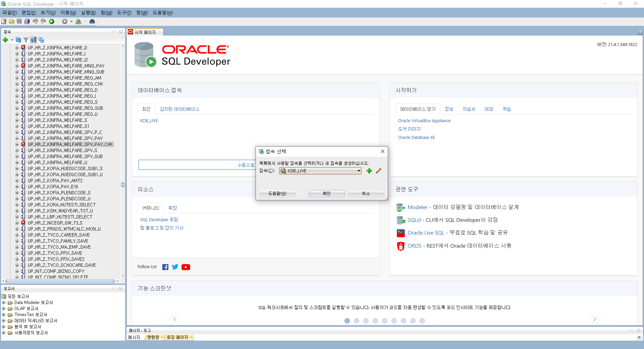Close the Start Page tab (시작 페이지)
Image resolution: width=644 pixels, height=349 pixels.
pos(160,32)
